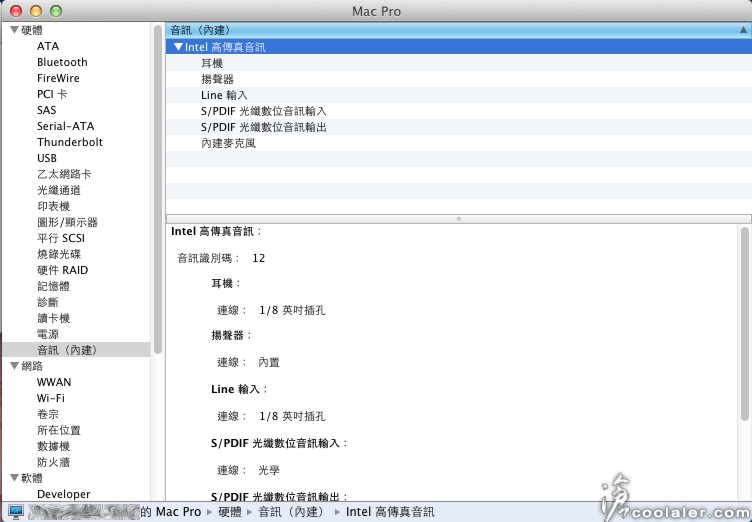The width and height of the screenshot is (752, 522).
Task: Select S/PDIF 光纖數位音訊輸入 row
Action: (x=458, y=111)
